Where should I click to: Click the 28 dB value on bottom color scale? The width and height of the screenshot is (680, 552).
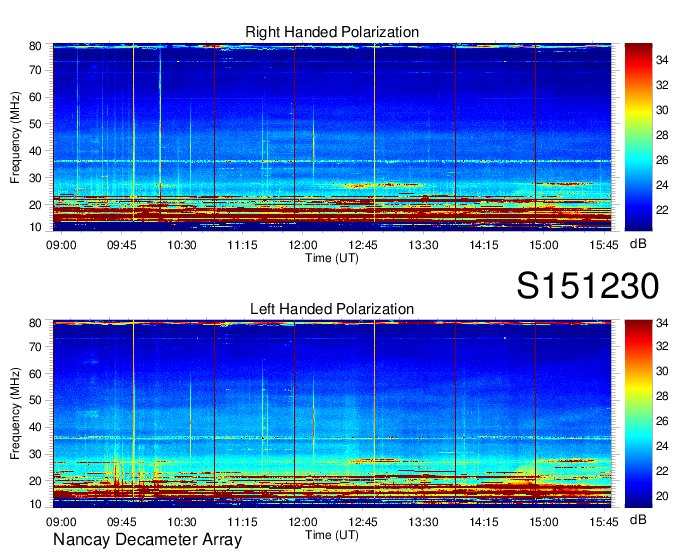[662, 396]
